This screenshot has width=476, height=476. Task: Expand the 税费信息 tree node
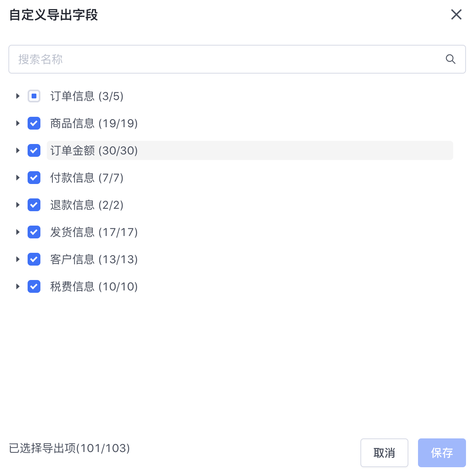click(18, 286)
